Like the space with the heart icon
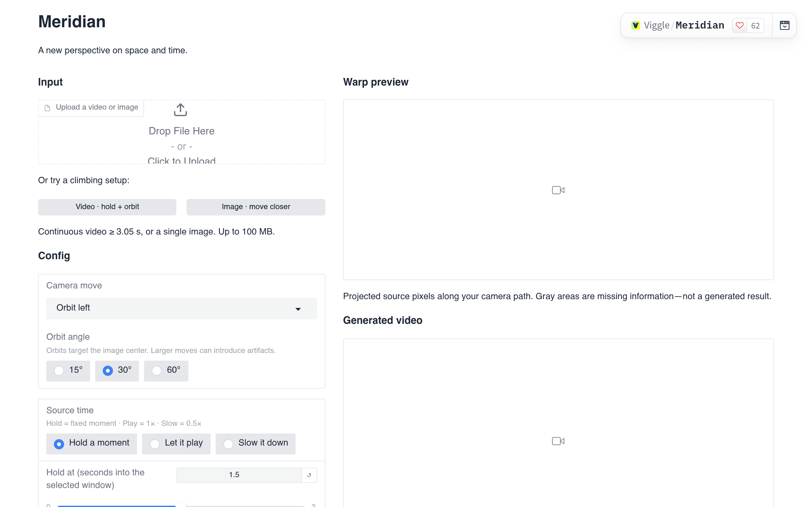The height and width of the screenshot is (507, 812). pyautogui.click(x=740, y=25)
